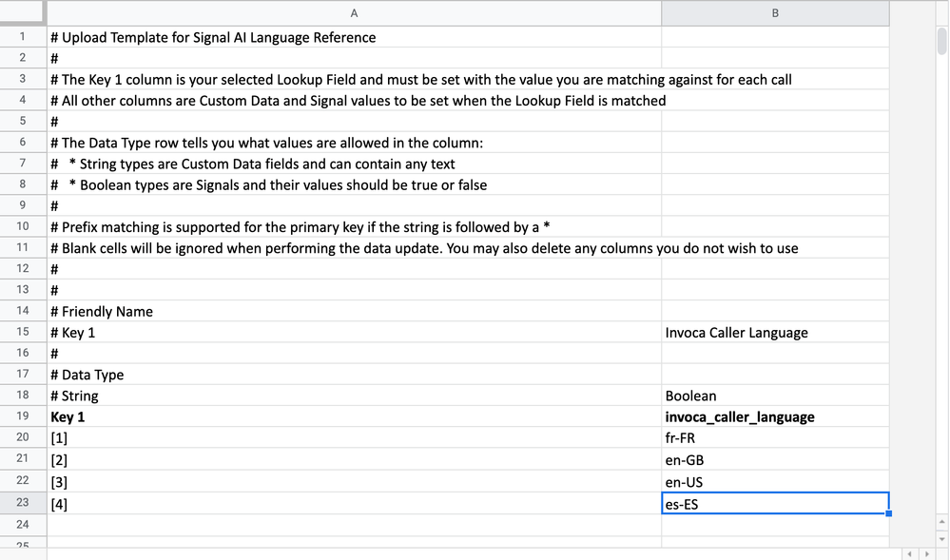Select the row 1 header

tap(23, 38)
